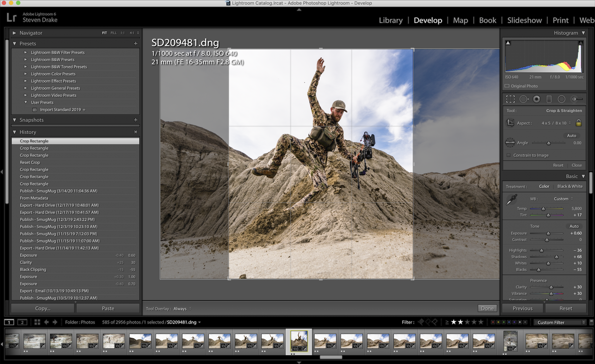Filter by red color label
The image size is (595, 364).
493,322
